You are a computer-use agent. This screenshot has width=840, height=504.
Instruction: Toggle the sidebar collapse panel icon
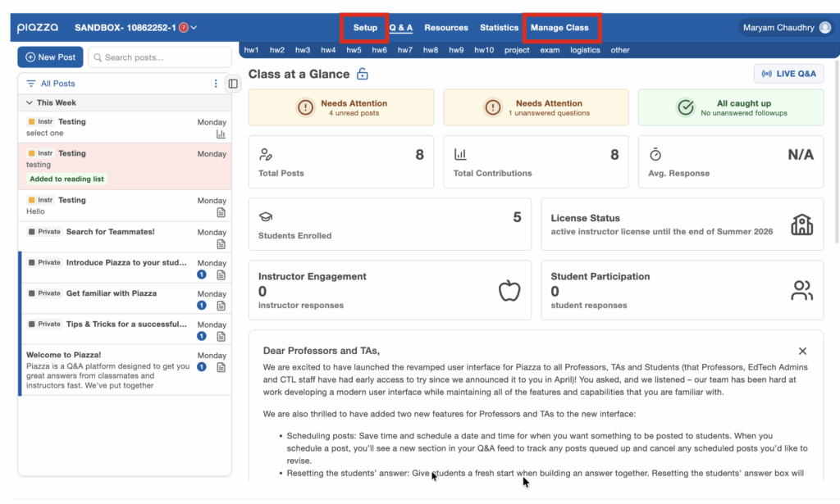tap(233, 84)
